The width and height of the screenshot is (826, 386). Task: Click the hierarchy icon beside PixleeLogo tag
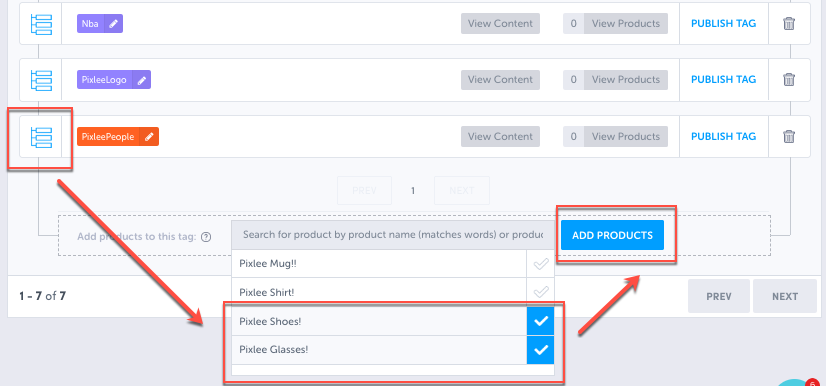41,80
